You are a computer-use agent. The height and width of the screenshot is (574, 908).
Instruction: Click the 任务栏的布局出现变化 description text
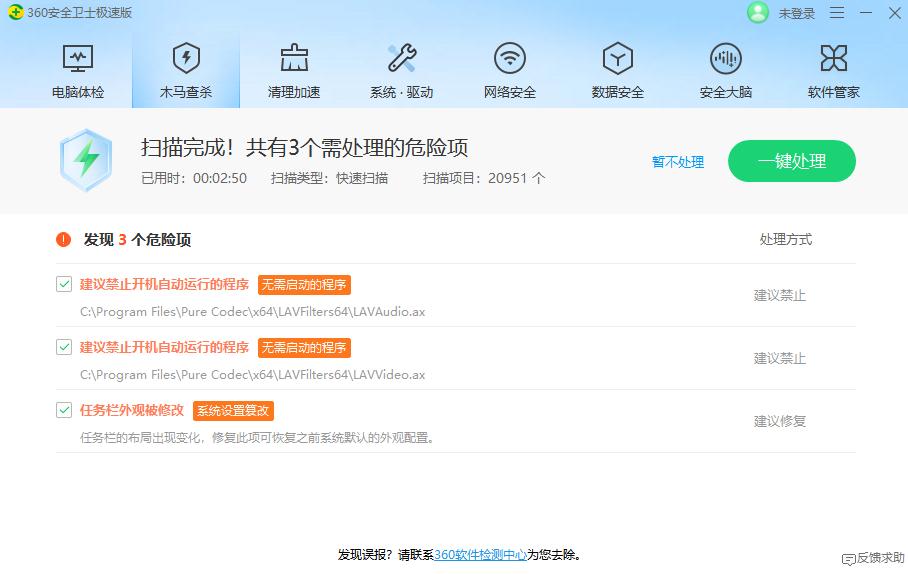[x=257, y=438]
